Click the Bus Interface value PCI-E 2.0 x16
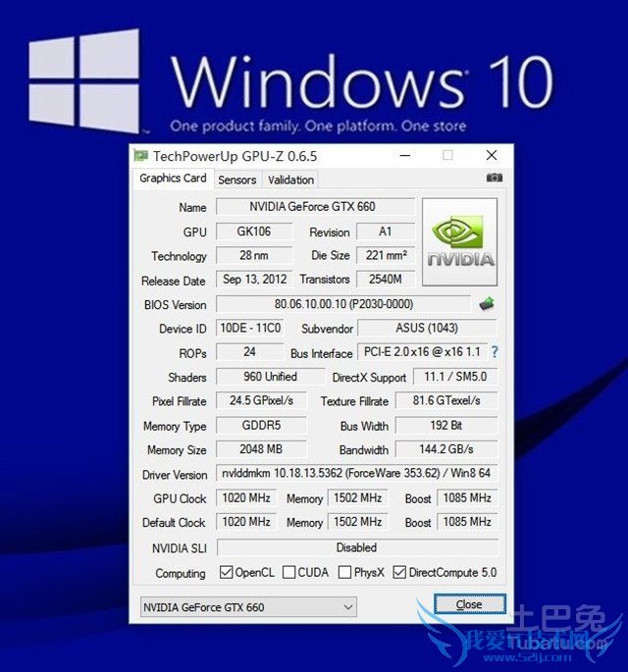Viewport: 628px width, 672px height. [x=422, y=352]
